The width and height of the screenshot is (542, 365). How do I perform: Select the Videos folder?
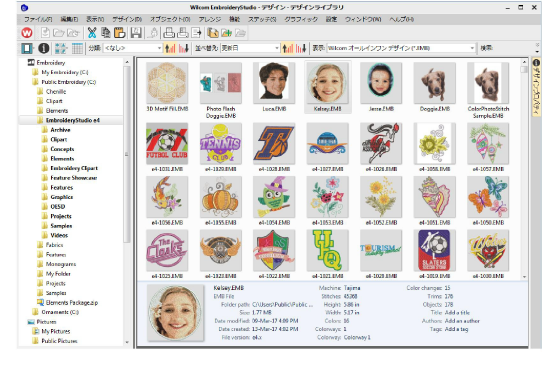[59, 235]
